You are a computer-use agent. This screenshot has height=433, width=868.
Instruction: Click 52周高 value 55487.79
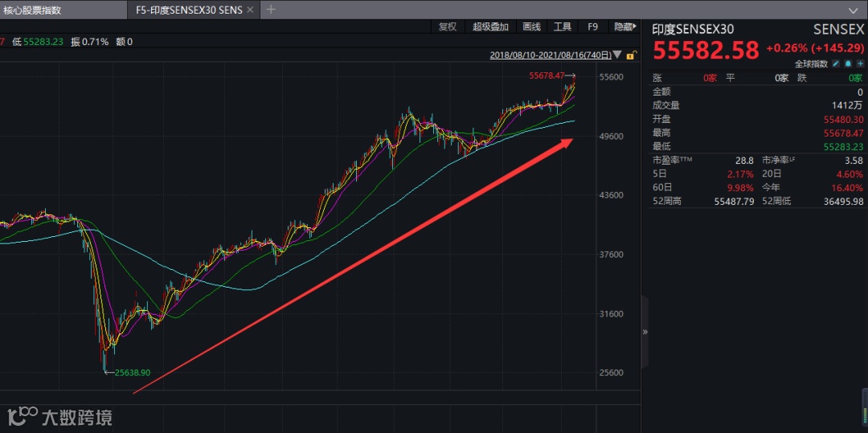[732, 202]
